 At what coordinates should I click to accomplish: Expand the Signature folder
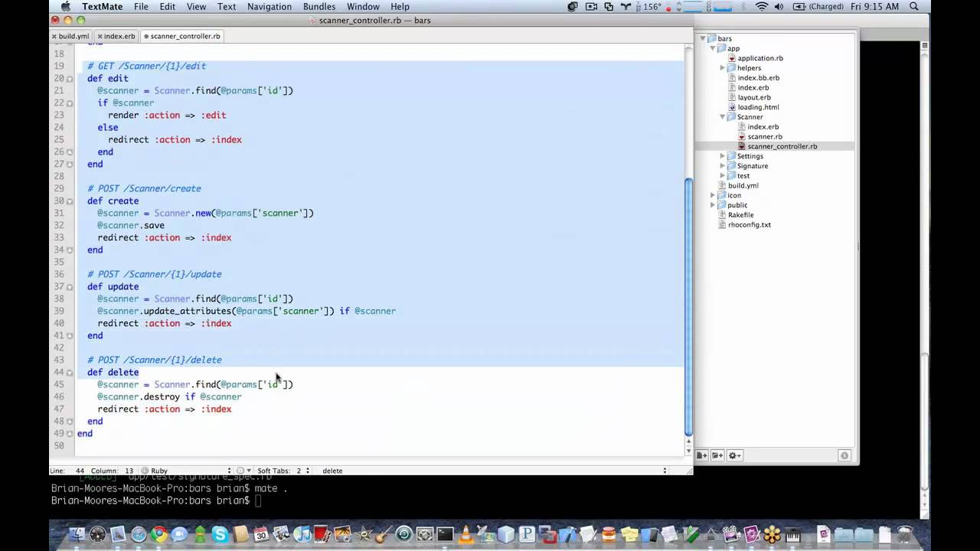point(722,166)
